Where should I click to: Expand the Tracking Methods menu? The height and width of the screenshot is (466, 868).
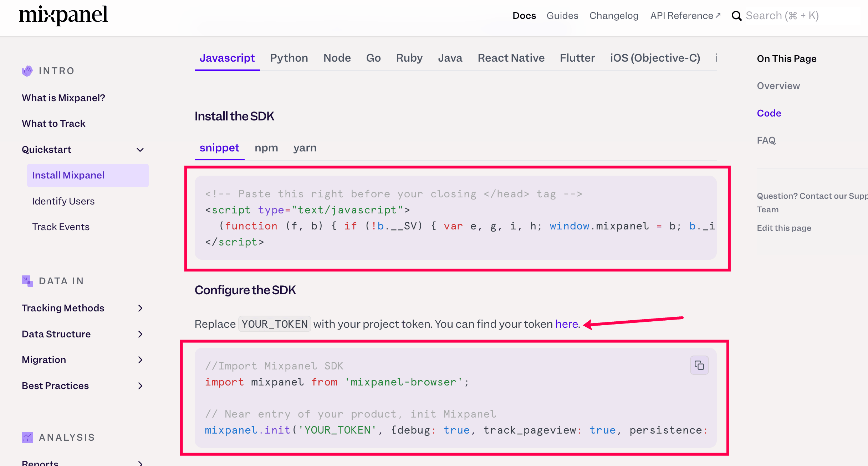[140, 308]
